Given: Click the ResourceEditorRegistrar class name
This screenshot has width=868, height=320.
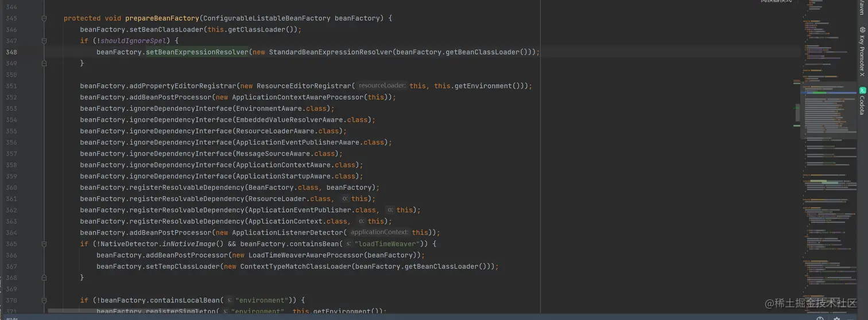Looking at the screenshot, I should click(304, 86).
